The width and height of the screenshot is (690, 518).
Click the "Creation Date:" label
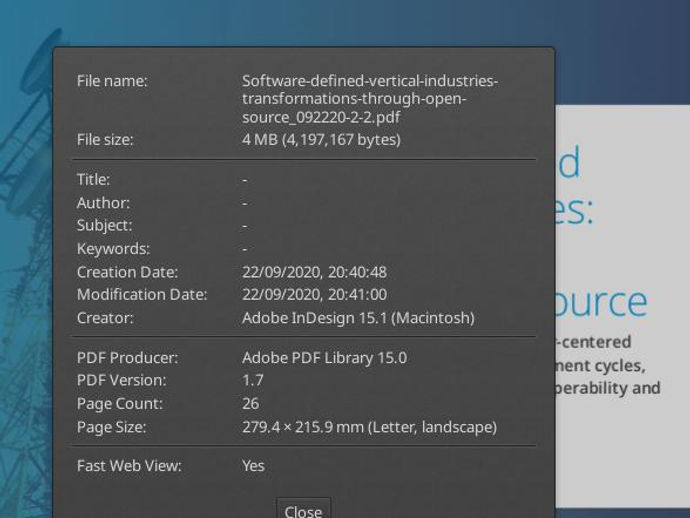click(127, 272)
